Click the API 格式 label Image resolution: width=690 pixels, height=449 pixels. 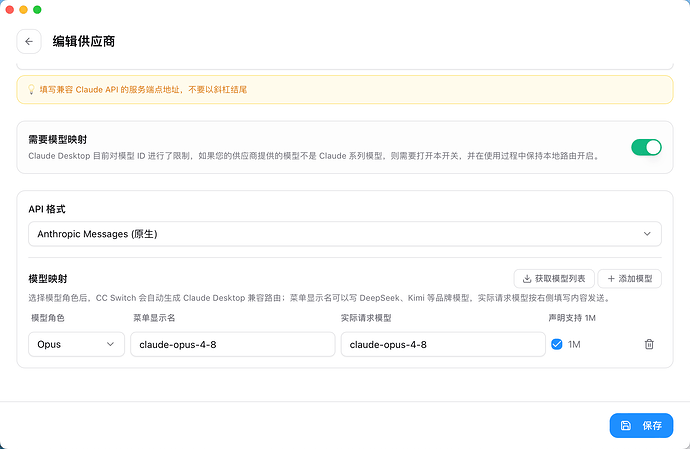tap(47, 209)
